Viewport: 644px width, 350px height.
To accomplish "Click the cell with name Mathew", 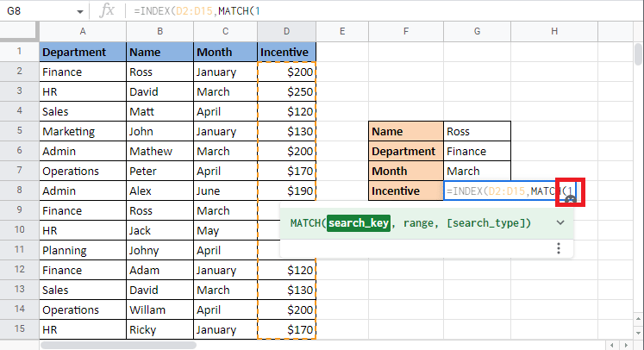I will pyautogui.click(x=159, y=151).
